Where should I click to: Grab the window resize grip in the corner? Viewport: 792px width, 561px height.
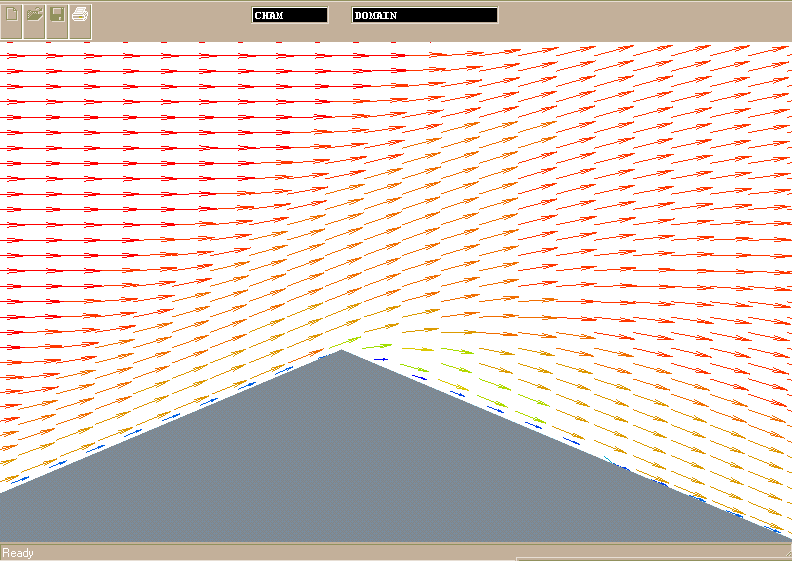(x=785, y=555)
